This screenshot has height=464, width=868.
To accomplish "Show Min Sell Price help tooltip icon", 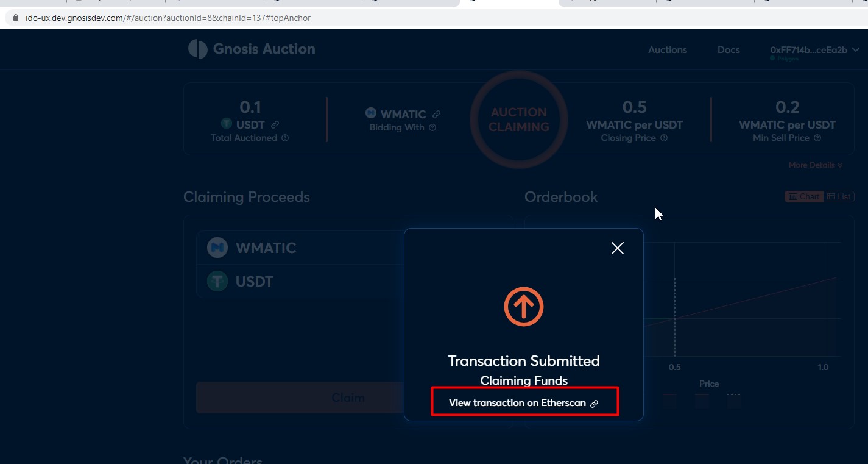I will pyautogui.click(x=817, y=138).
